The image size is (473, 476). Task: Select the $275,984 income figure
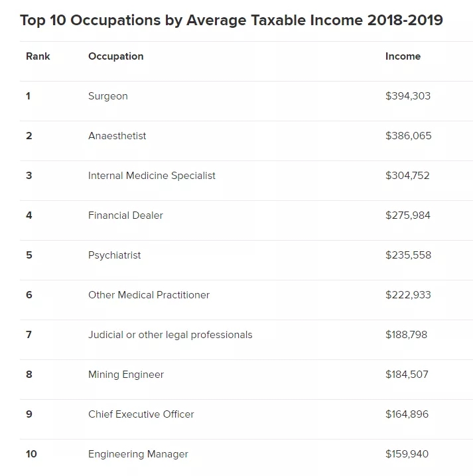pyautogui.click(x=408, y=215)
